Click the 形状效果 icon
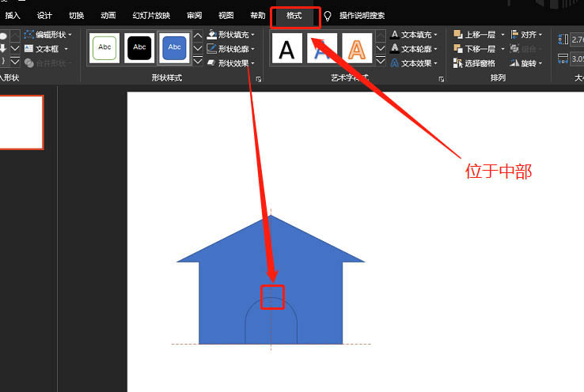 211,63
